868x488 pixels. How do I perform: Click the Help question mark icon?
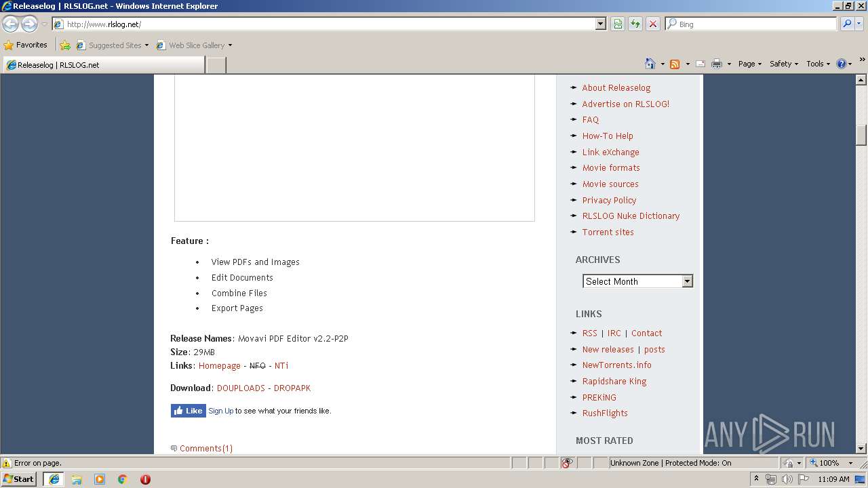[842, 64]
